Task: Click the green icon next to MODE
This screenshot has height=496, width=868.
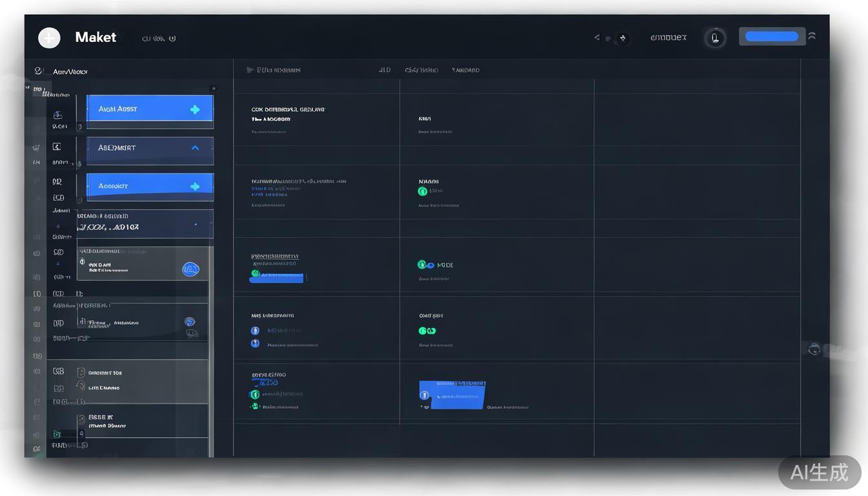Action: click(x=422, y=265)
